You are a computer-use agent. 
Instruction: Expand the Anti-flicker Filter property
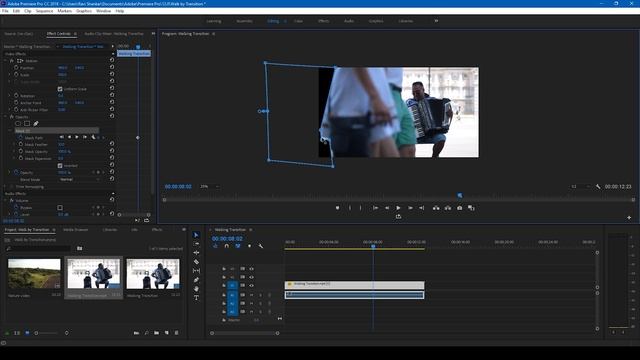tap(9, 109)
